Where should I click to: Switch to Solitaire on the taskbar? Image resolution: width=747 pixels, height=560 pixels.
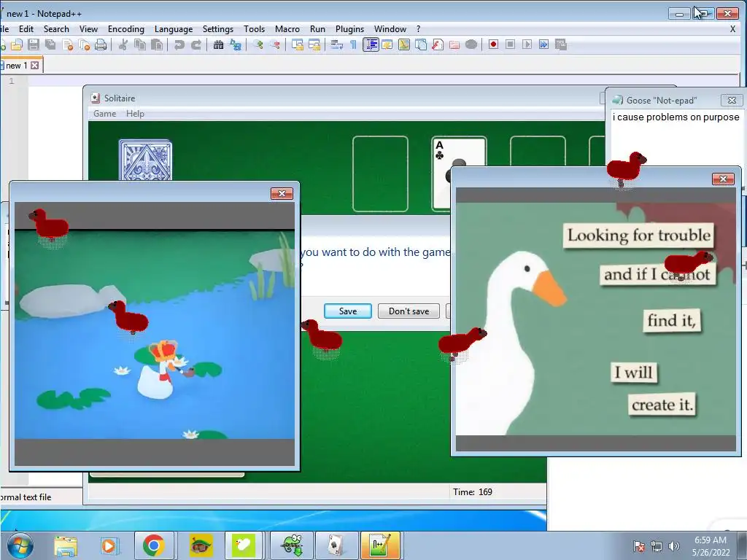336,545
